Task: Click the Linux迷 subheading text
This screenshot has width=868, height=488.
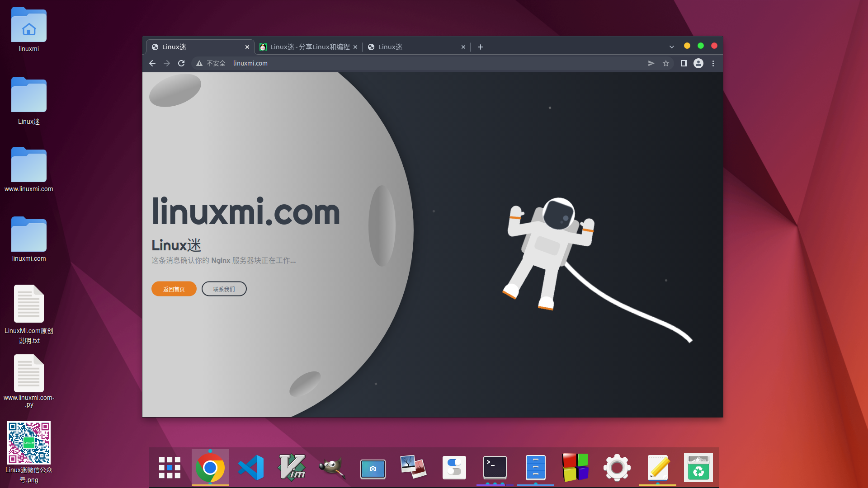Action: 176,245
